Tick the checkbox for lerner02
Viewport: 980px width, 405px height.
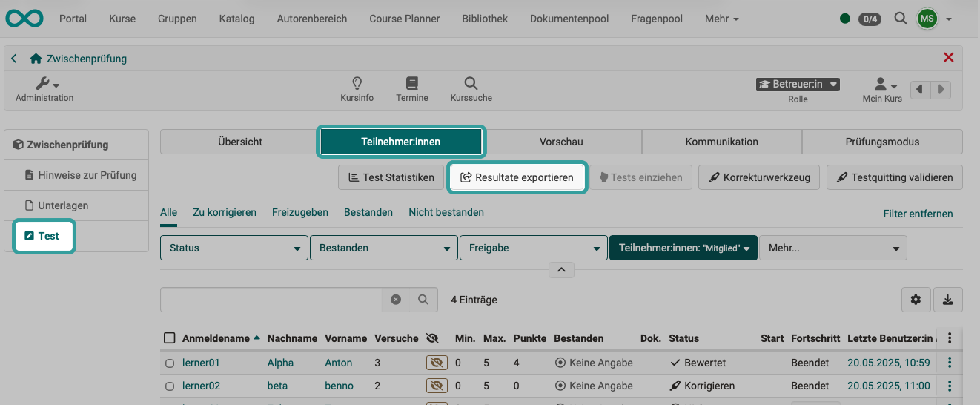pos(170,386)
